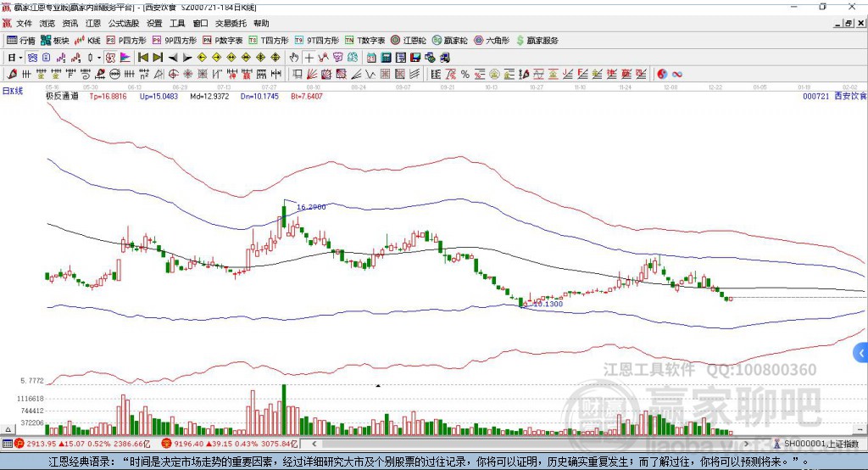Click the 日K线 chart label
The image size is (868, 470).
click(13, 91)
